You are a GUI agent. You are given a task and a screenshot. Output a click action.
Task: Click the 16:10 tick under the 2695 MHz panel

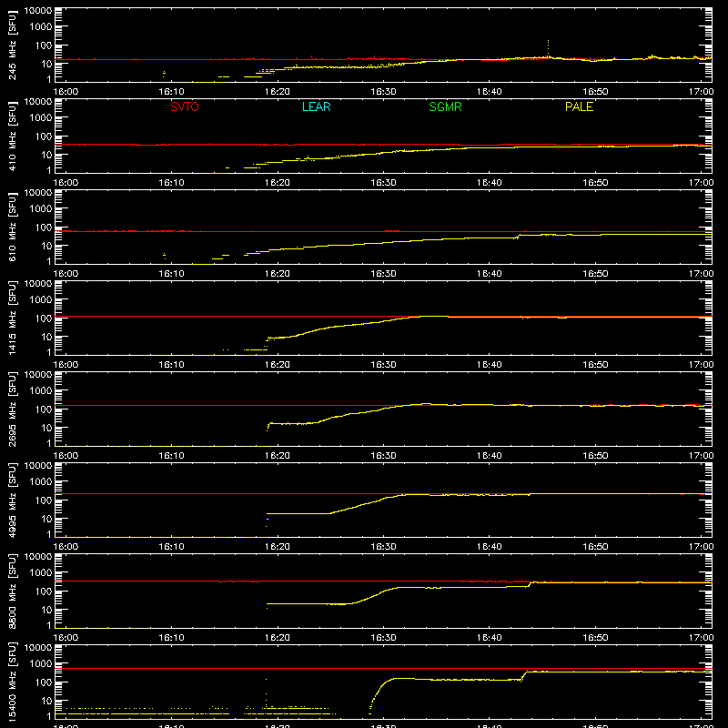[x=171, y=456]
